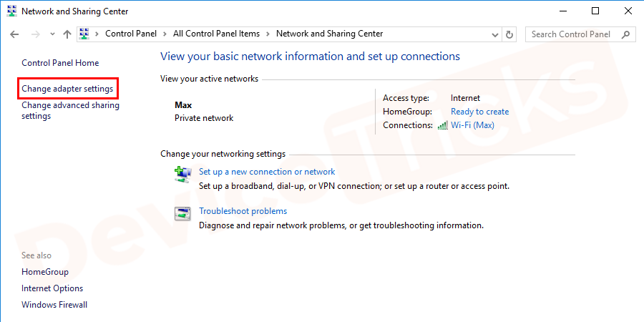Open the recent locations dropdown arrow
The height and width of the screenshot is (322, 644).
[x=52, y=34]
